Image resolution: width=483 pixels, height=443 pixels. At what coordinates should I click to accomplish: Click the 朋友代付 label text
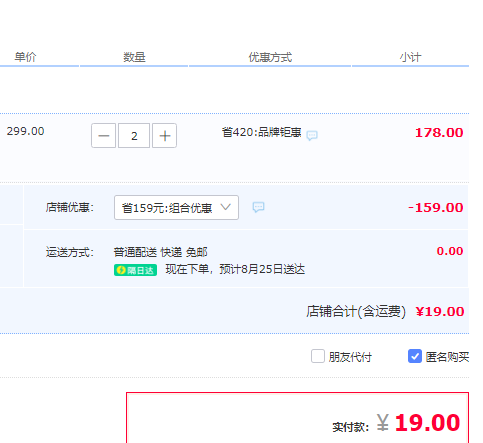point(350,357)
